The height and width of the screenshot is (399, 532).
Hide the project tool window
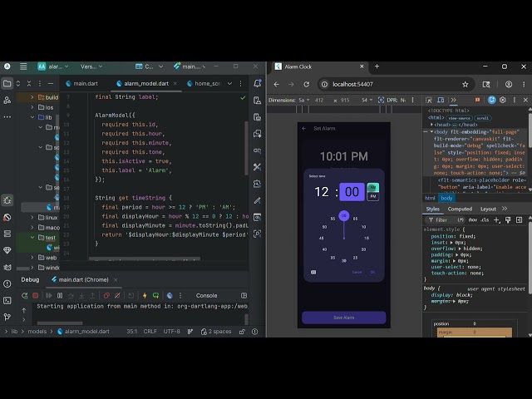click(51, 83)
